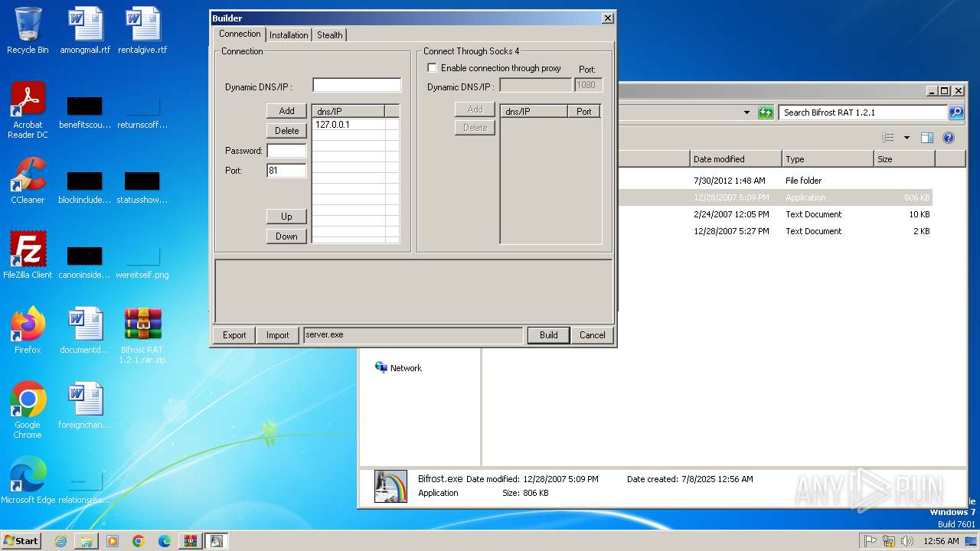
Task: Launch Acrobat Reader DC from desktop
Action: tap(28, 110)
